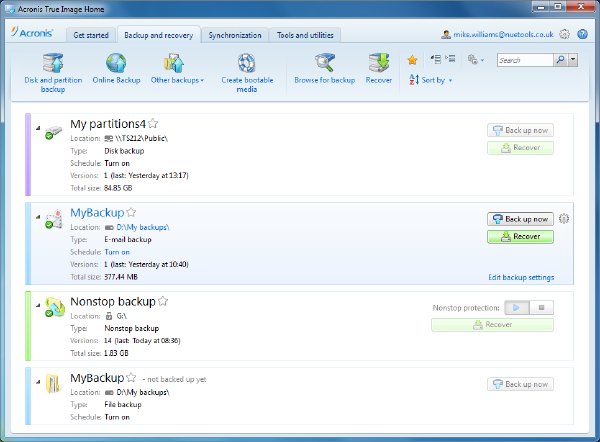Click the G:\ location text

[122, 316]
